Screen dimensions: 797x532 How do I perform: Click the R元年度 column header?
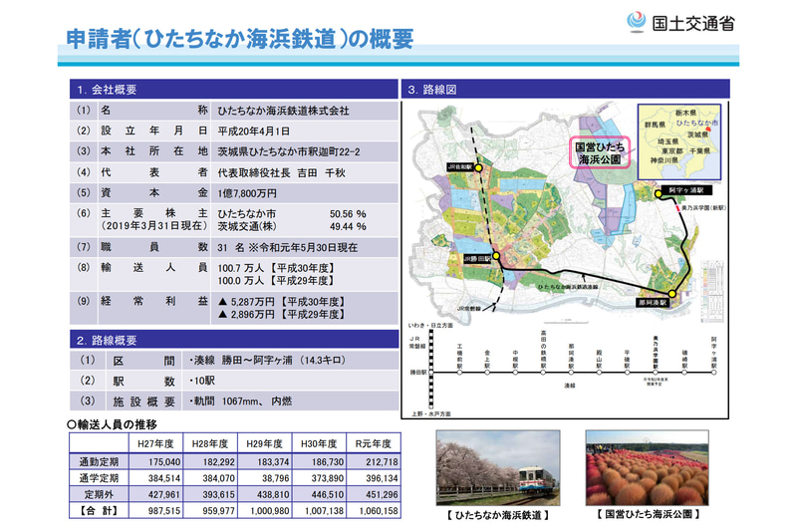tap(373, 443)
